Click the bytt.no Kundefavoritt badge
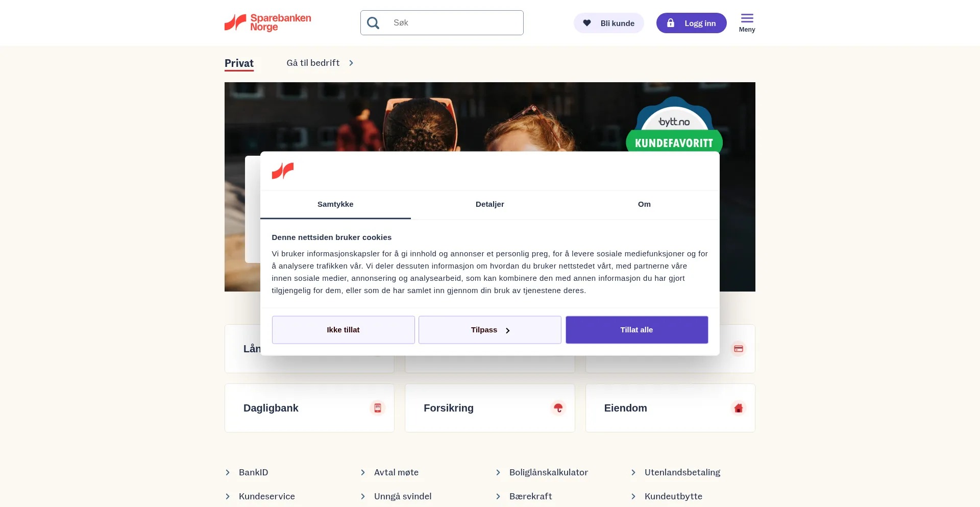This screenshot has width=980, height=507. click(x=674, y=125)
